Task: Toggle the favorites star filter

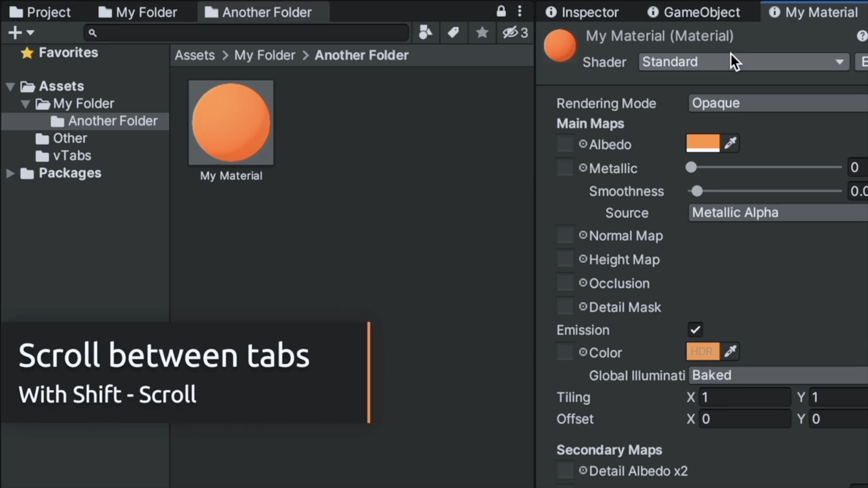Action: click(482, 32)
